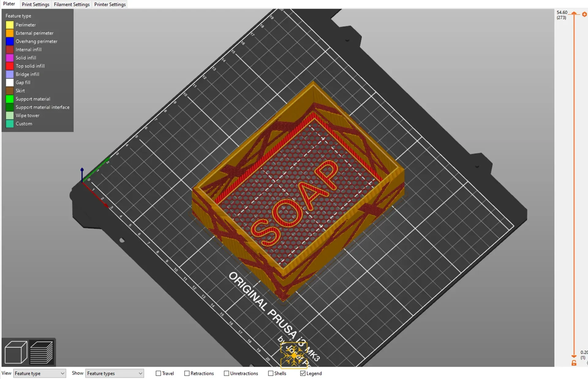Toggle the Retractions checkbox
The height and width of the screenshot is (379, 588).
187,373
